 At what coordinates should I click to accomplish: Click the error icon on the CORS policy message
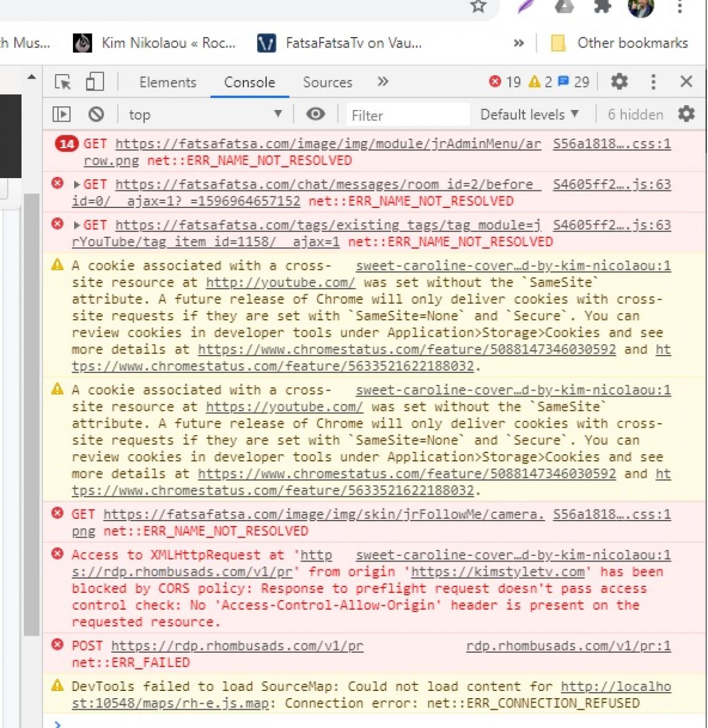[57, 554]
